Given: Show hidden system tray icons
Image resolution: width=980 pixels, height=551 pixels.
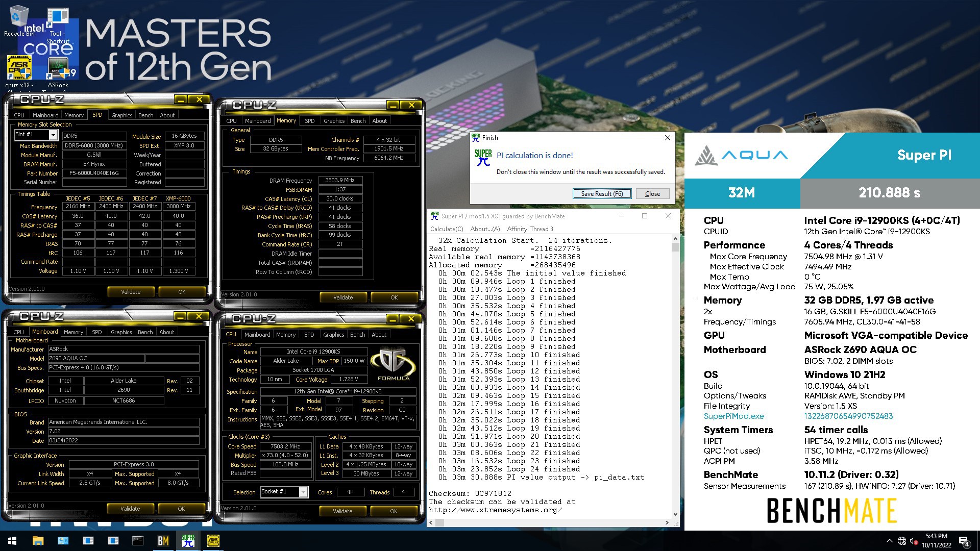Looking at the screenshot, I should pyautogui.click(x=889, y=541).
